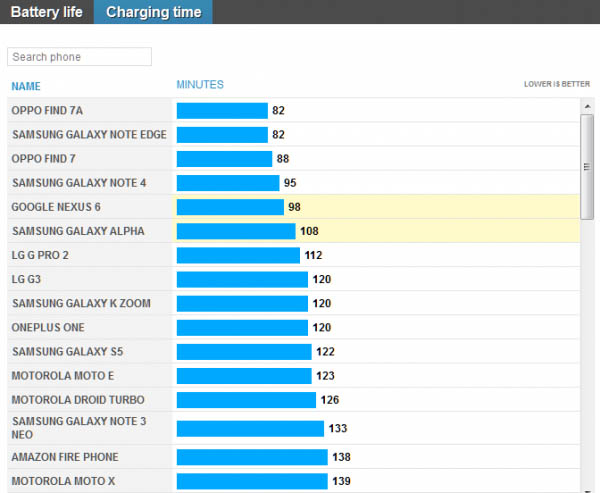Select Motorola Droid Turbo name
600x493 pixels.
(78, 400)
